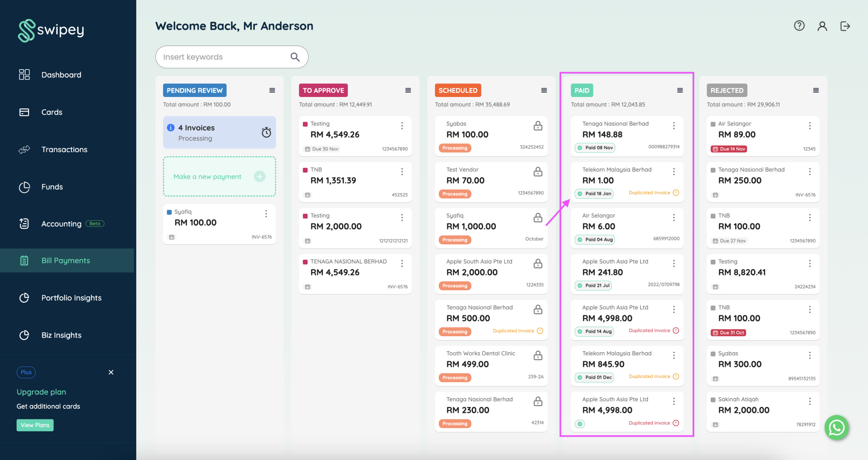Open Apple South Asia RM 241.80 card
This screenshot has height=460, width=868.
click(x=627, y=274)
